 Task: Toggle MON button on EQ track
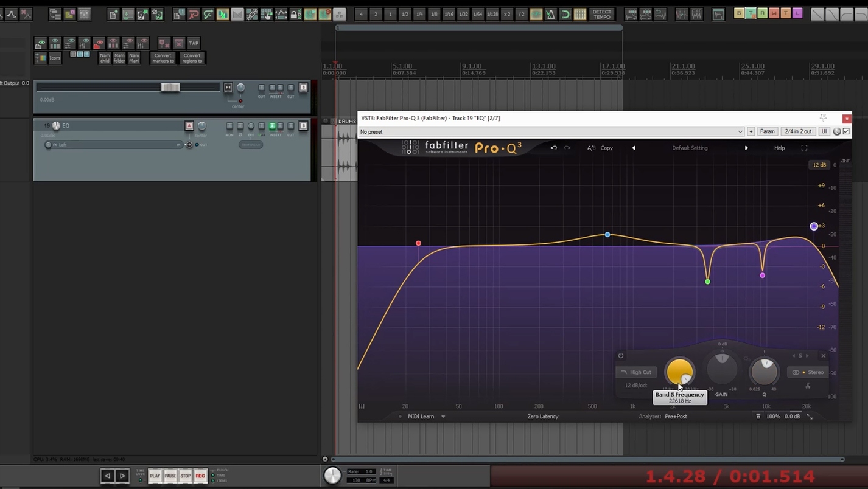[229, 126]
